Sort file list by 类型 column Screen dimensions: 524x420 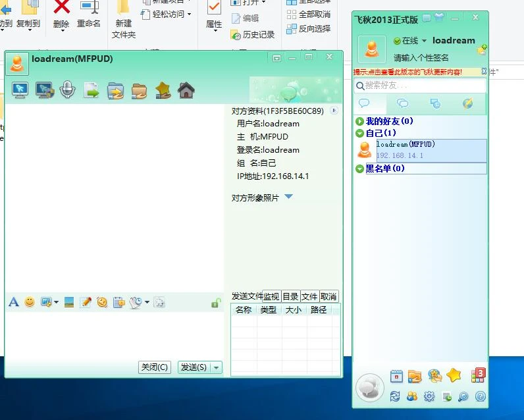click(x=269, y=310)
